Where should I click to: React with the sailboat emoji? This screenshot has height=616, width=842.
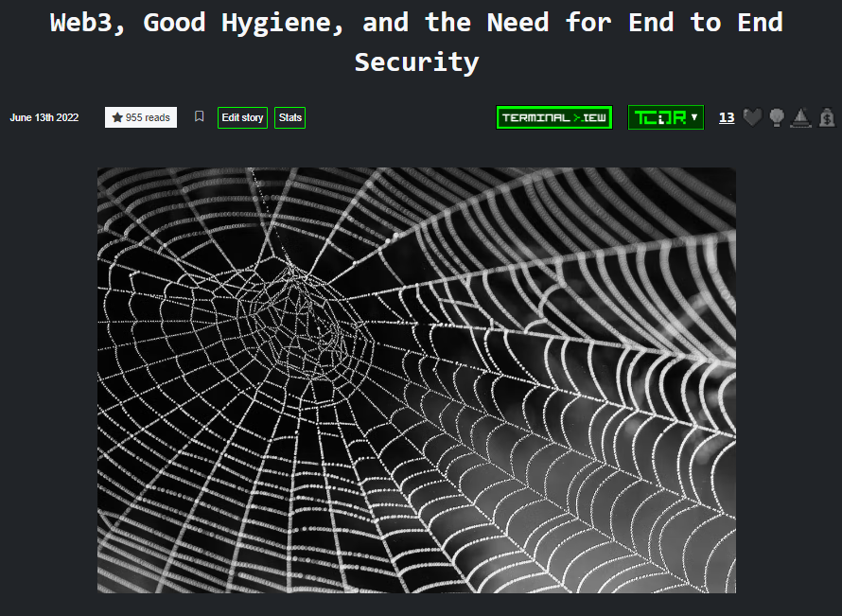801,117
